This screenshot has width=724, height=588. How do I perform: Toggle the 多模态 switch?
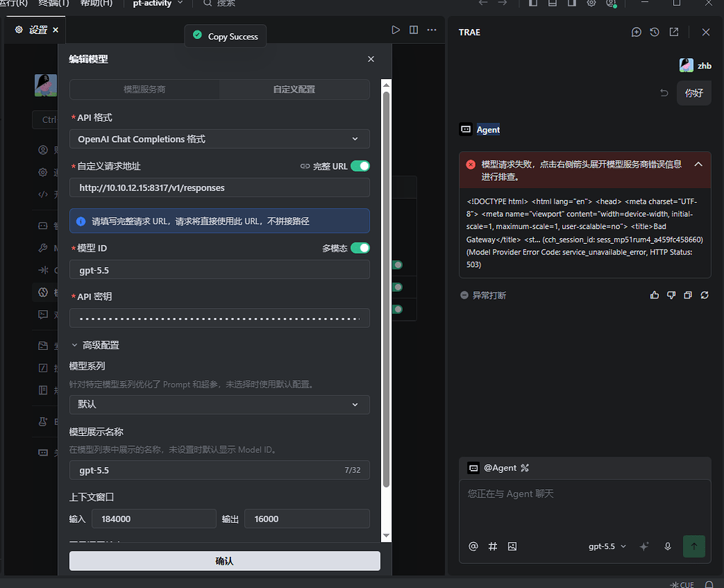pos(360,248)
